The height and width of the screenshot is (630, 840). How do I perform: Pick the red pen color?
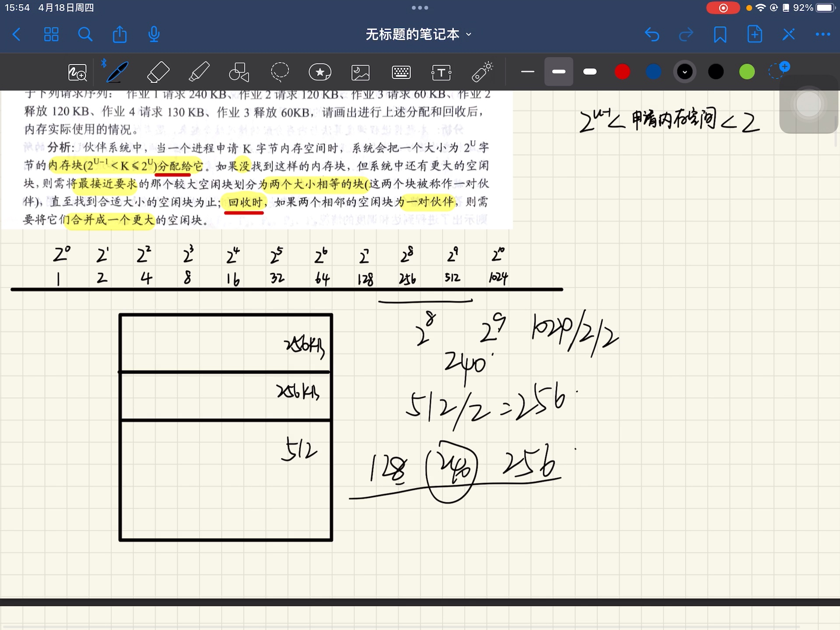pyautogui.click(x=622, y=72)
